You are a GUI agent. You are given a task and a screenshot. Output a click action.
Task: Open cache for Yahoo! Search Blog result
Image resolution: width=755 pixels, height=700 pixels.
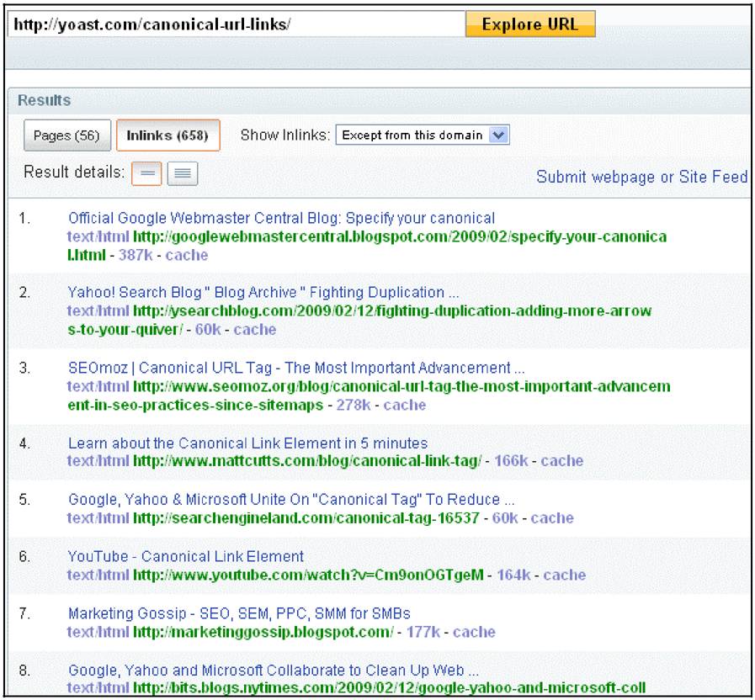coord(255,329)
